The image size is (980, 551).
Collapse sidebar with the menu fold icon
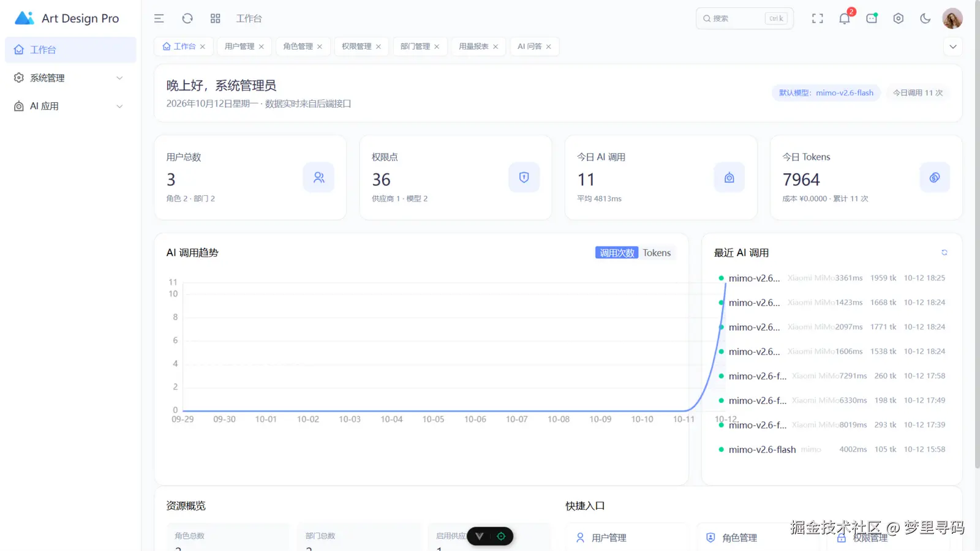pos(159,18)
